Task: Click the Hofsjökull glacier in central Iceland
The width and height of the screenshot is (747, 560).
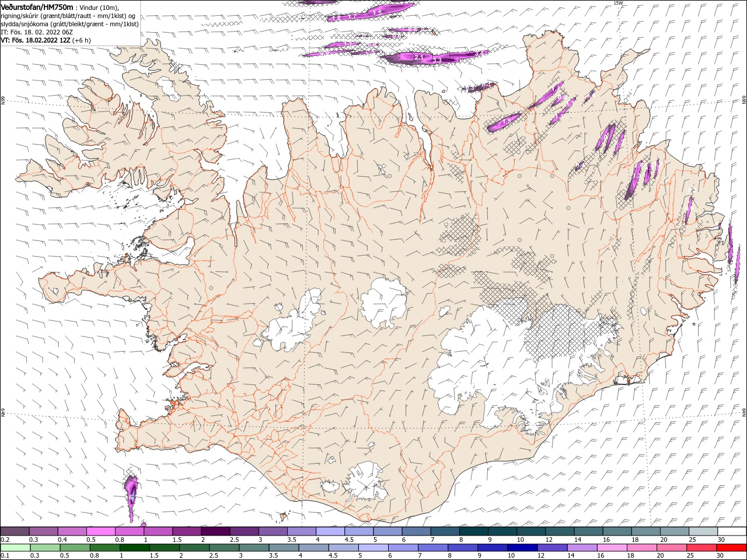Action: (x=384, y=302)
